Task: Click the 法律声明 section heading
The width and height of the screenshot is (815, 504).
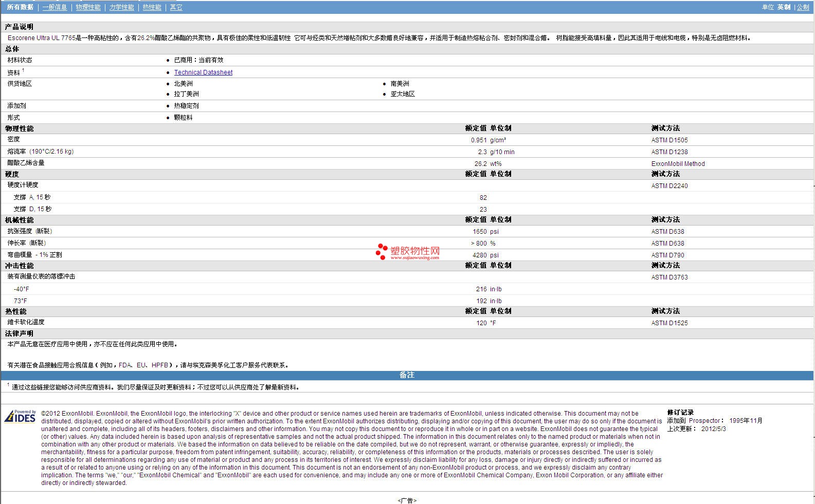Action: point(19,333)
